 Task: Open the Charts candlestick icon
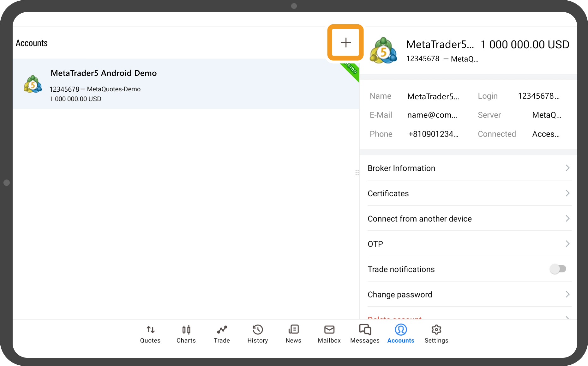(186, 330)
